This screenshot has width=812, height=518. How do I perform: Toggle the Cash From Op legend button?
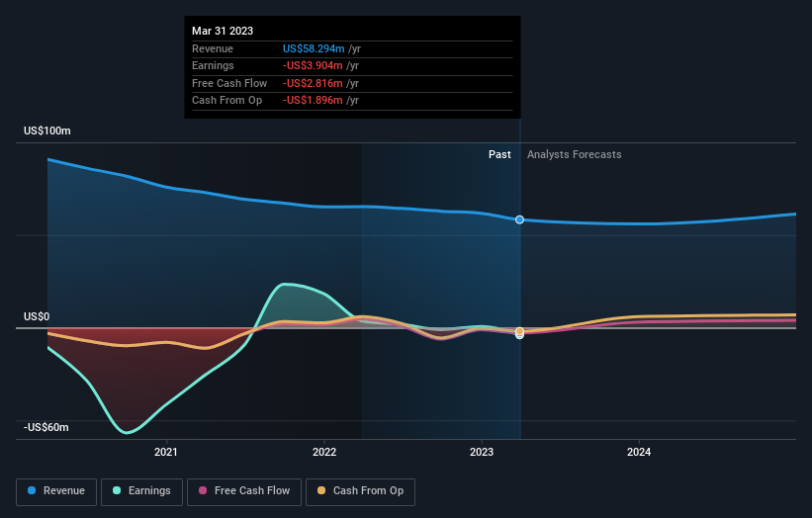point(360,491)
